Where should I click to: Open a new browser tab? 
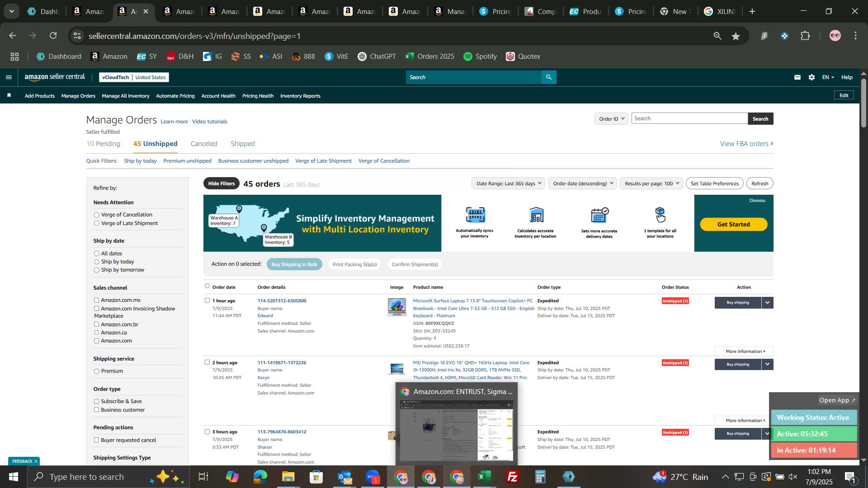click(x=752, y=12)
